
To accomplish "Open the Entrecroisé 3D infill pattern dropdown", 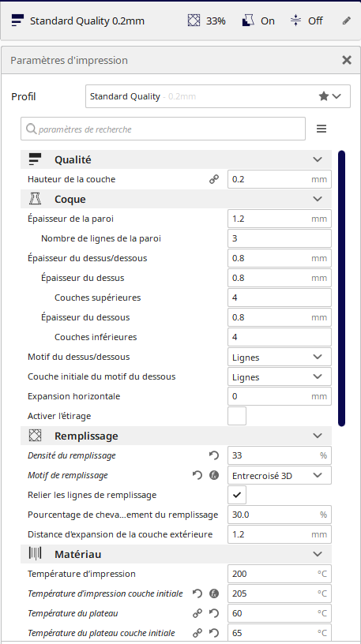I will point(280,475).
